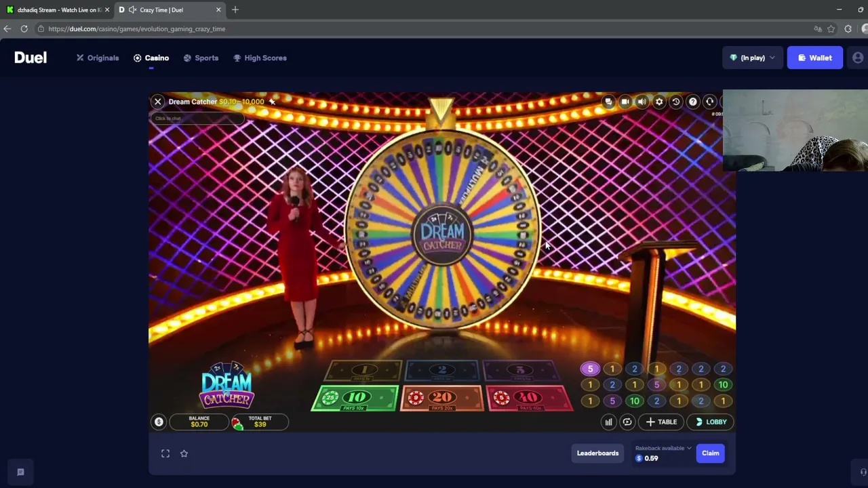Place a bet on the 40 spot
This screenshot has height=488, width=868.
point(530,398)
